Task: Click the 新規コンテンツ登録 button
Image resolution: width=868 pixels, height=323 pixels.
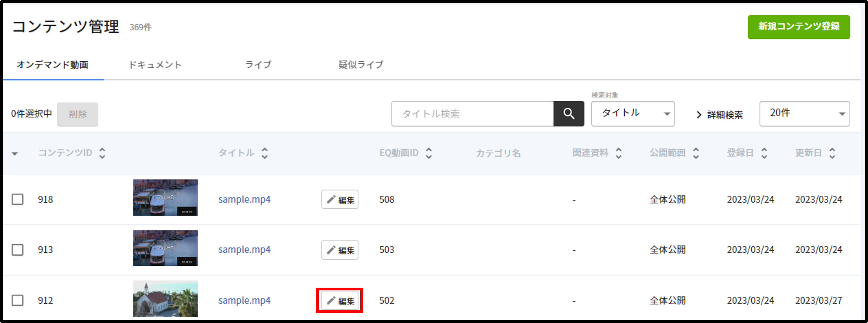Action: 799,27
